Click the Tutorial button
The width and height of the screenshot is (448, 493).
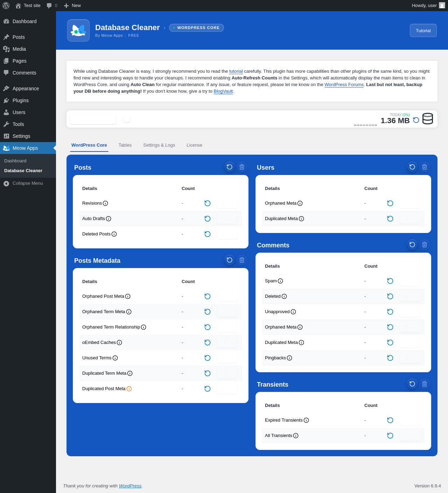pos(423,30)
